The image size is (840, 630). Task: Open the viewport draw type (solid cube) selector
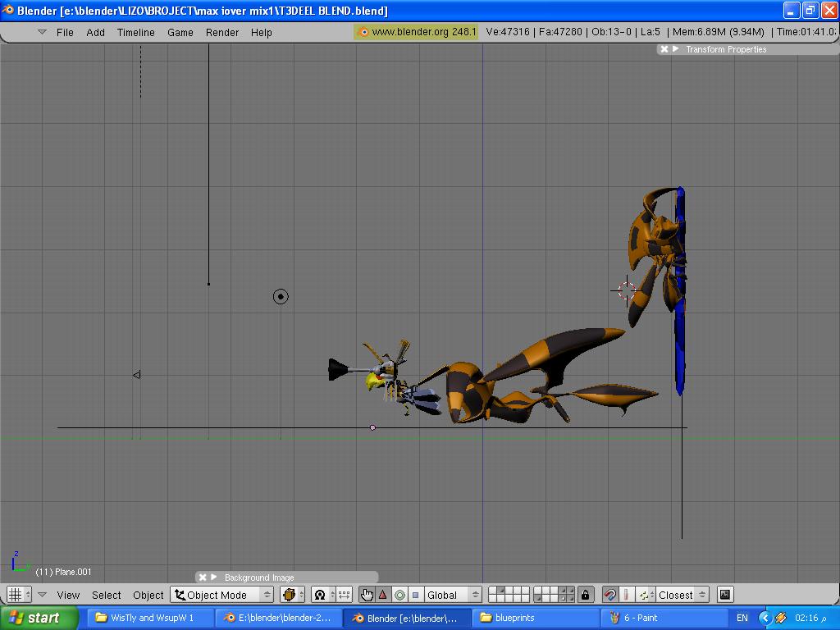tap(293, 595)
